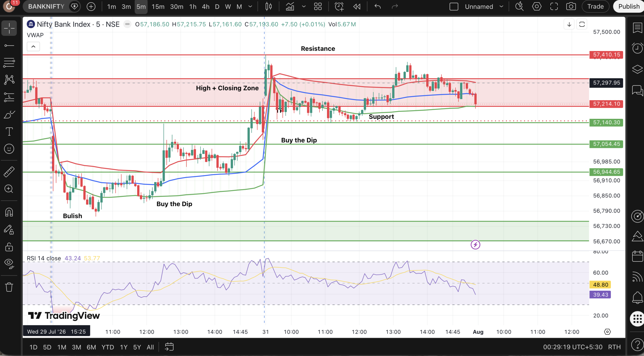Expand the favorite indicators dropdown arrow
Viewport: 644px width, 356px height.
click(x=304, y=7)
